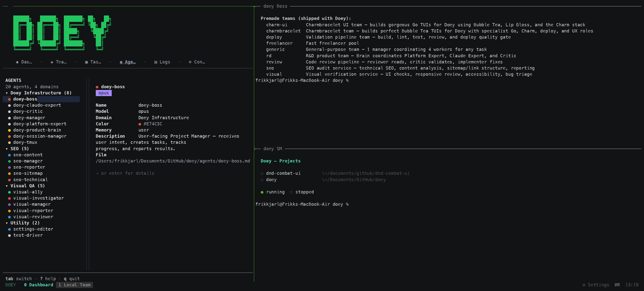Click the charm-ui team row
Screen dimensions: 644x291
coord(425,25)
